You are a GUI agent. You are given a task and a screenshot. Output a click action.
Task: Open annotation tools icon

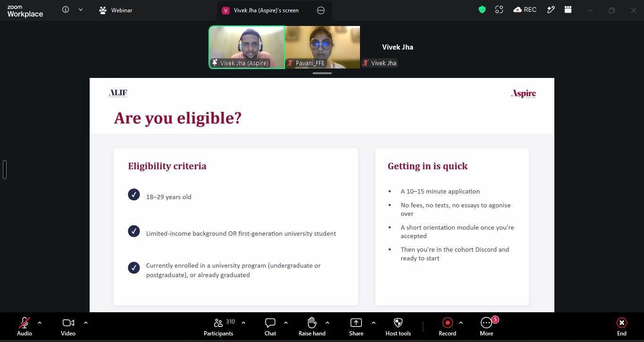pos(551,9)
